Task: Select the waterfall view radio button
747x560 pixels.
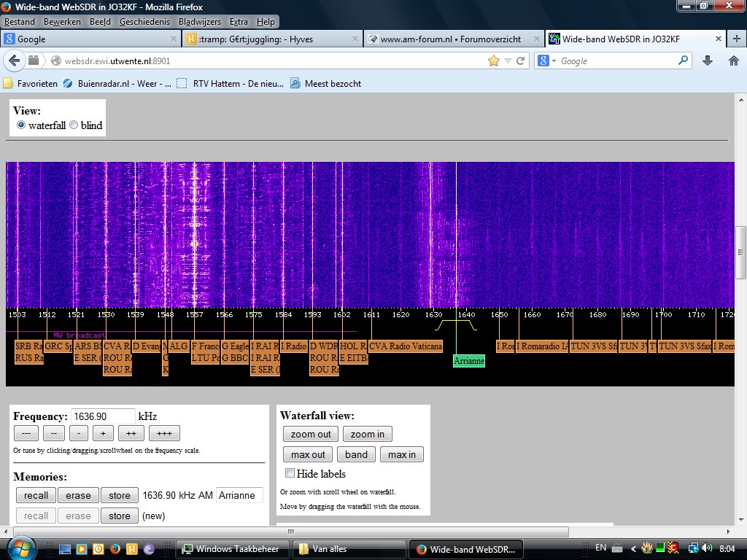Action: tap(21, 125)
